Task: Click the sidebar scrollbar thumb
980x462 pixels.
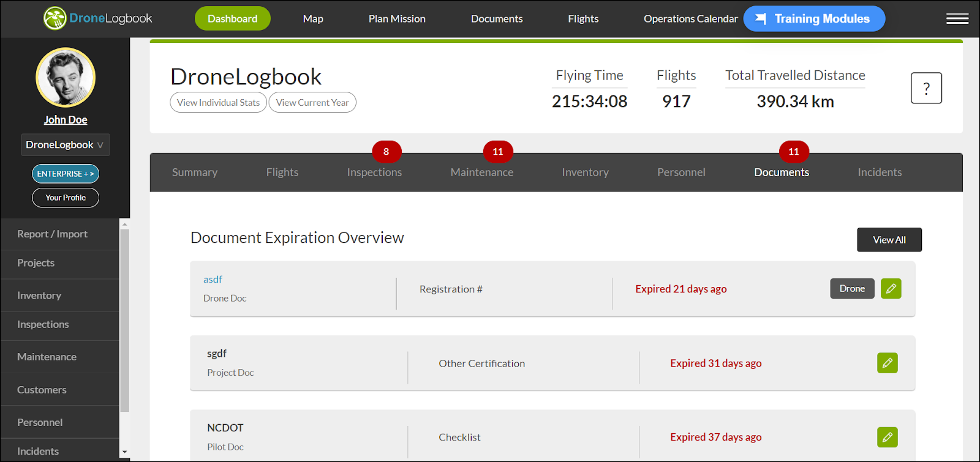Action: click(125, 321)
